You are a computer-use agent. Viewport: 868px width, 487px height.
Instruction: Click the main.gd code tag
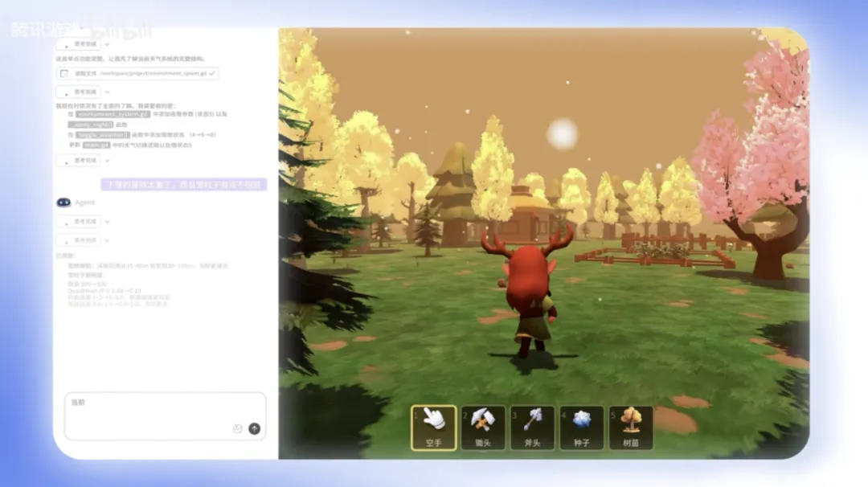pyautogui.click(x=96, y=145)
